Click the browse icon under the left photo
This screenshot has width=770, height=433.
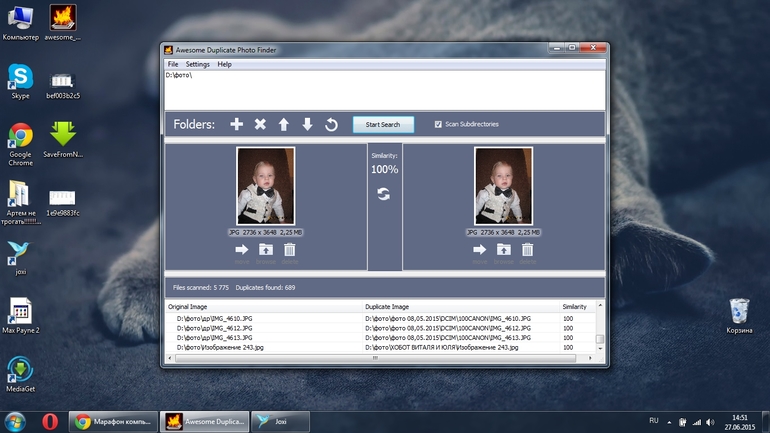click(x=266, y=249)
